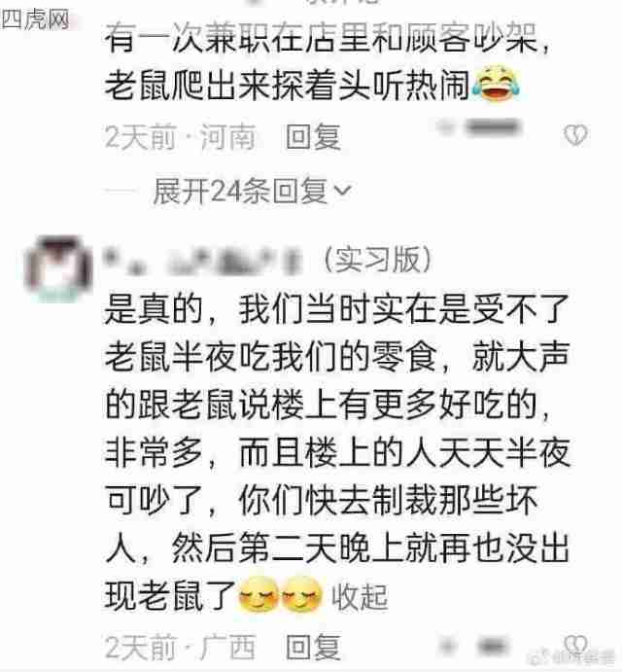Screen dimensions: 622x672
Task: Tap the second smiling emoji before 收起
Action: point(301,594)
